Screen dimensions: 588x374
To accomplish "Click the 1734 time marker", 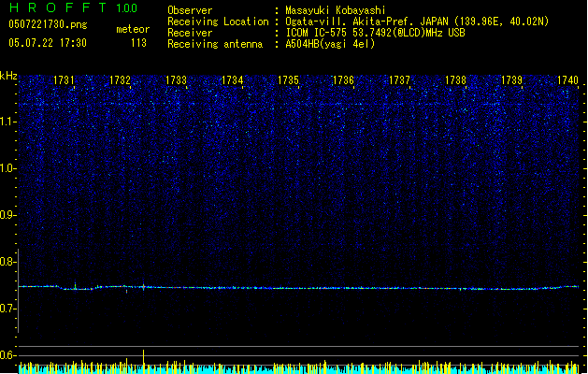I will click(232, 80).
